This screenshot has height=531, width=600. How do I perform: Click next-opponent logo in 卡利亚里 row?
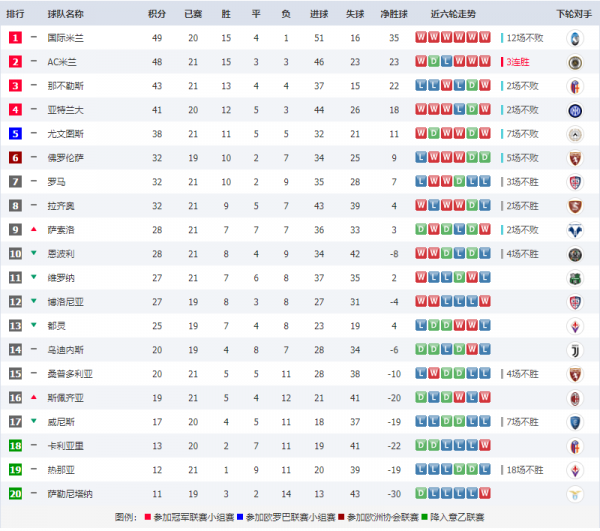(x=575, y=446)
